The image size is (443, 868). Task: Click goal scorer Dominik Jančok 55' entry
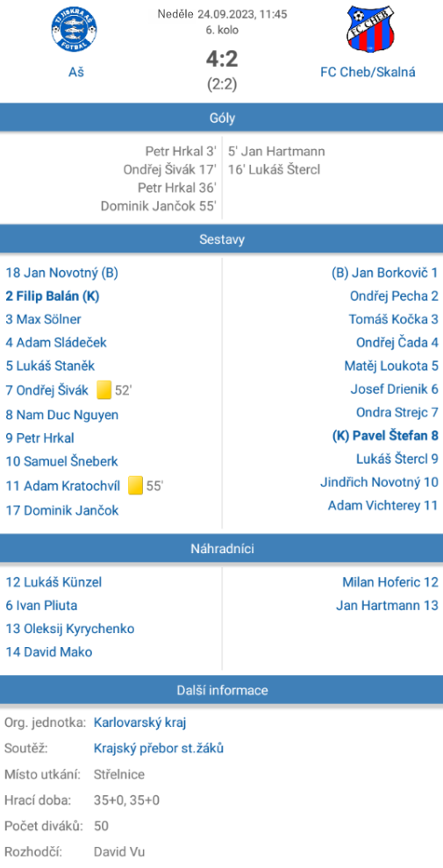[159, 206]
